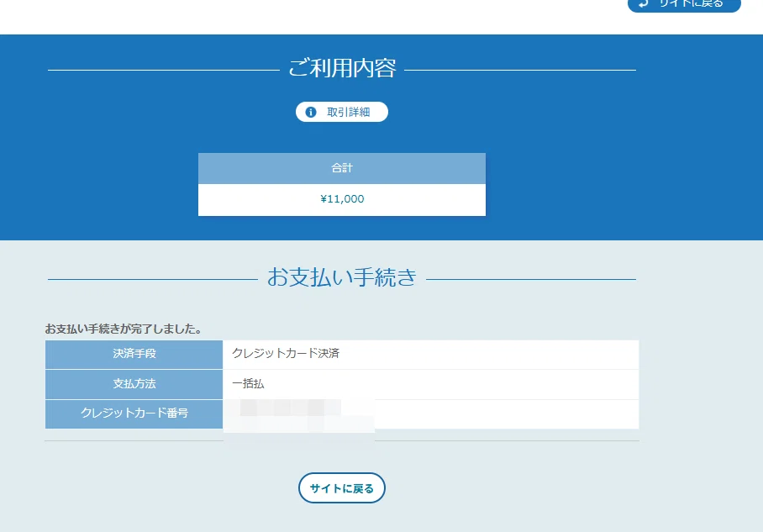This screenshot has width=763, height=532.
Task: Click the top-right サイトに戻る button
Action: pos(684,4)
